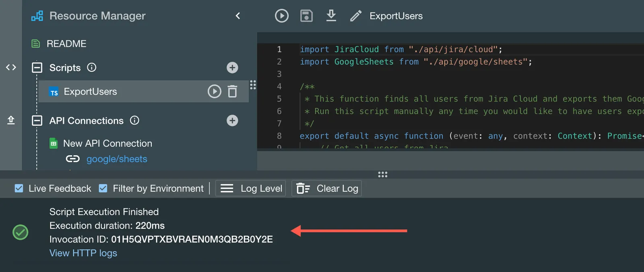Rename script with pencil edit icon

[x=356, y=16]
